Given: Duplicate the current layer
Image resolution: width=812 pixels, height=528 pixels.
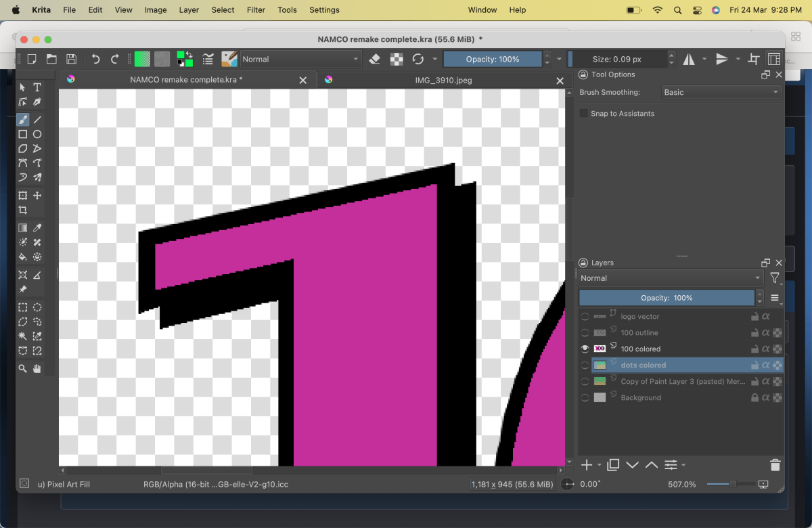Looking at the screenshot, I should point(614,465).
